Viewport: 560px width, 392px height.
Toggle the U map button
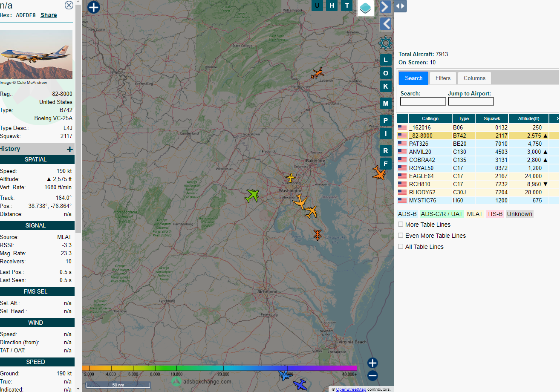tap(317, 6)
